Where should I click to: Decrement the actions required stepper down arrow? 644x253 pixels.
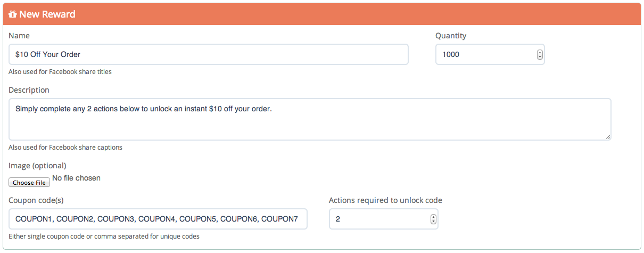point(433,221)
